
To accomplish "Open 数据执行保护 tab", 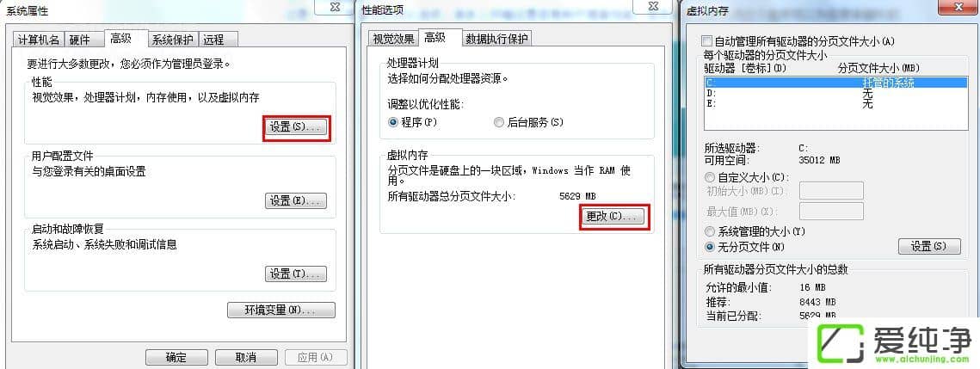I will pyautogui.click(x=496, y=39).
